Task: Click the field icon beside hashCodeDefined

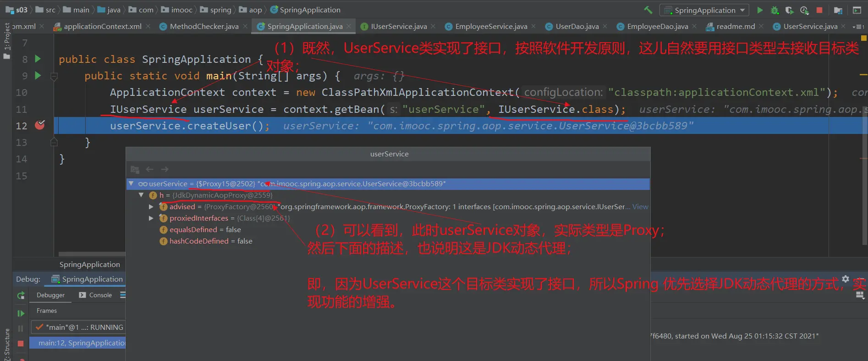Action: 163,241
